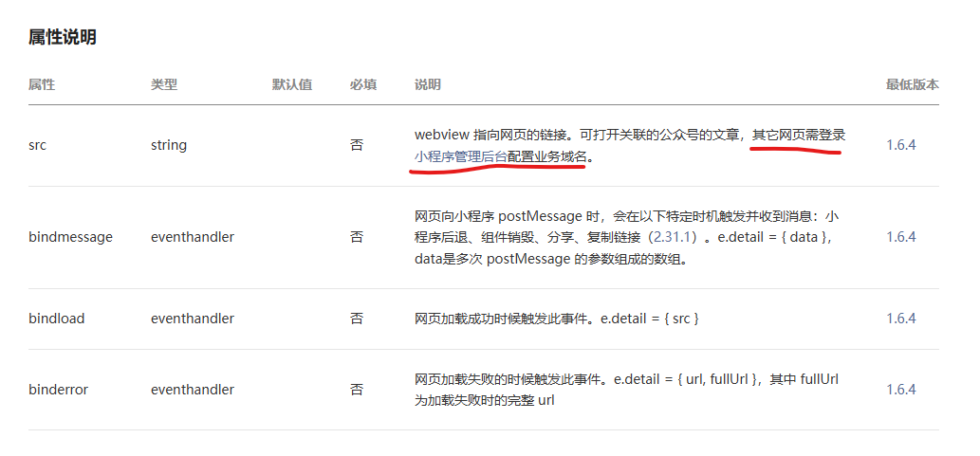This screenshot has height=456, width=980.
Task: Select the bindload attribute name
Action: (56, 319)
